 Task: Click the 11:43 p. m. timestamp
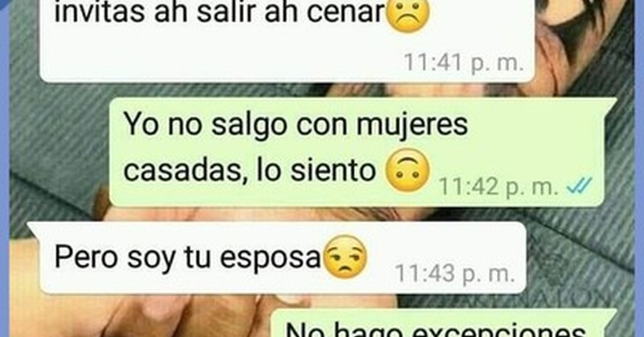(x=455, y=273)
